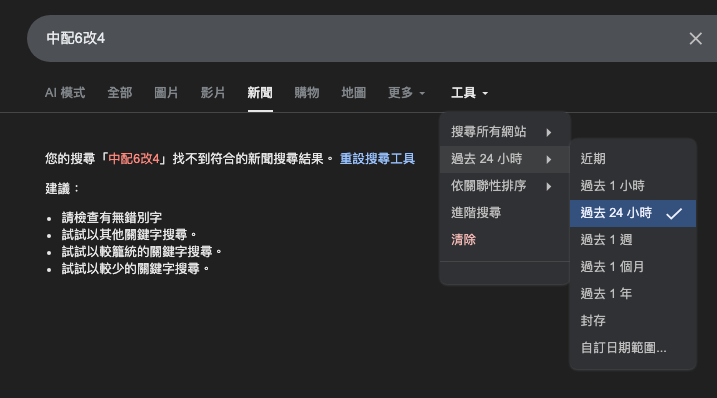Choose 清除 to clear filters
Viewport: 717px width, 398px height.
click(x=463, y=240)
